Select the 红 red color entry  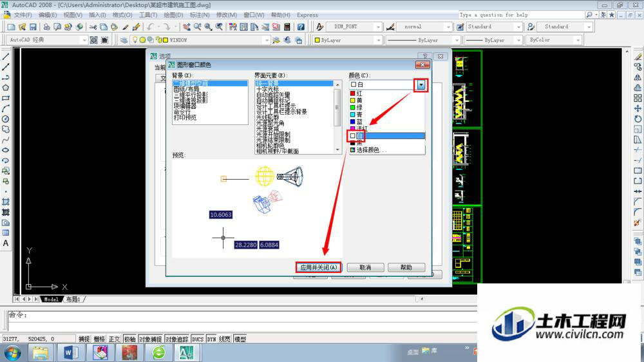click(387, 93)
